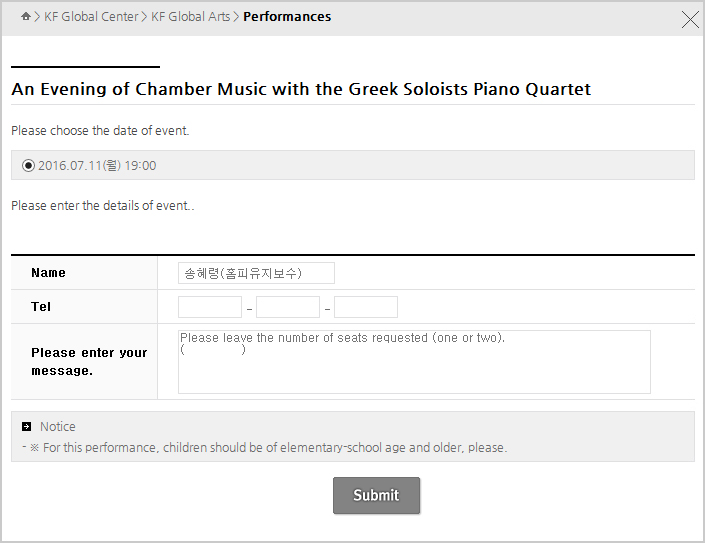The width and height of the screenshot is (705, 543).
Task: Click the message text area
Action: tap(414, 362)
